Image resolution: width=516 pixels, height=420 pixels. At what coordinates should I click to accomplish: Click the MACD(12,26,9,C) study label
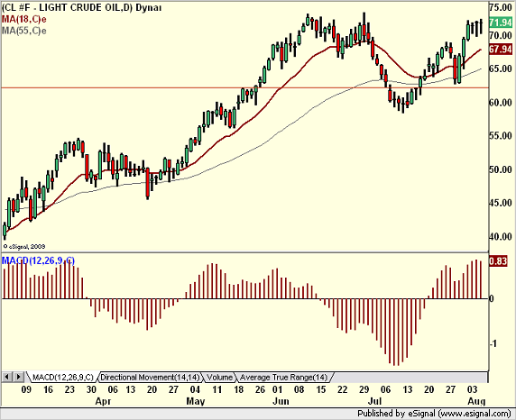[x=38, y=260]
